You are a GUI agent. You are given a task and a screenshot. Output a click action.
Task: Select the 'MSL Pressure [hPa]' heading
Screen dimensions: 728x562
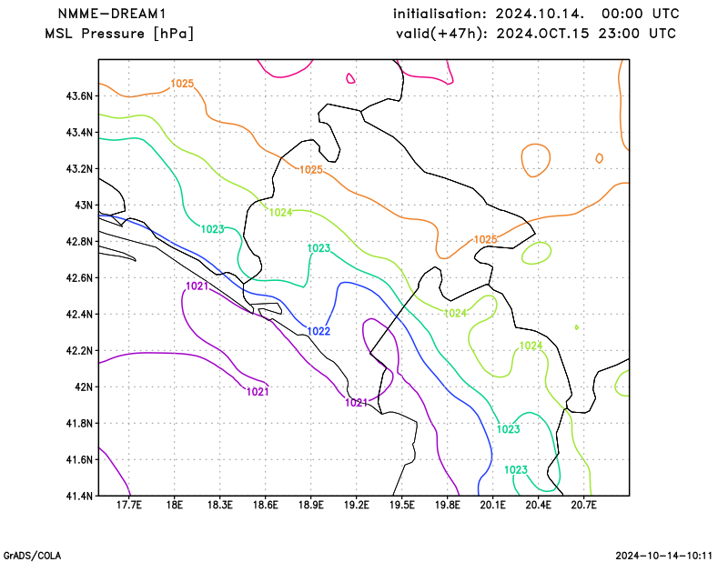(119, 34)
